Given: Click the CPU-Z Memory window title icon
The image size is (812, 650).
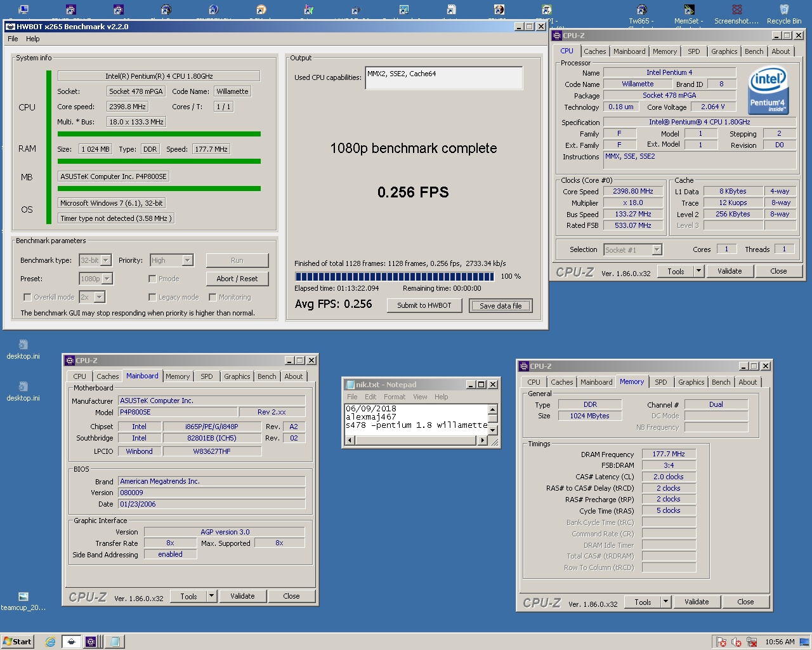Looking at the screenshot, I should tap(523, 366).
